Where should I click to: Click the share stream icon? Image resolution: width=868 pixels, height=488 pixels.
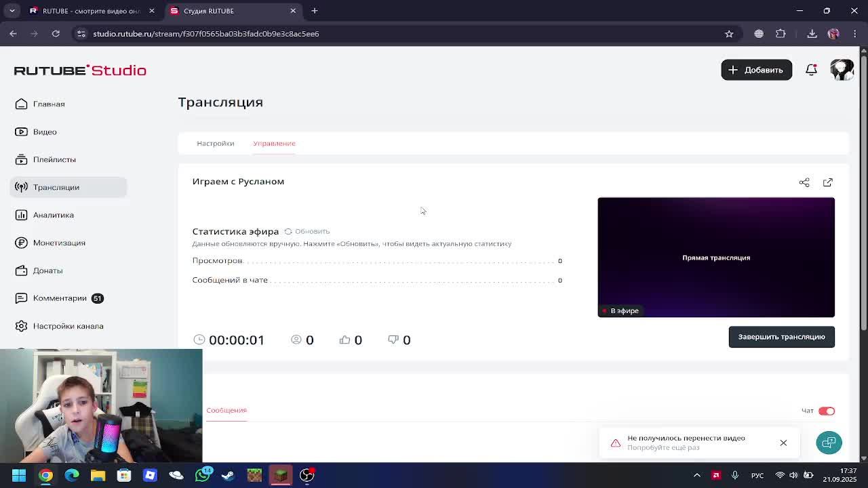click(x=804, y=182)
